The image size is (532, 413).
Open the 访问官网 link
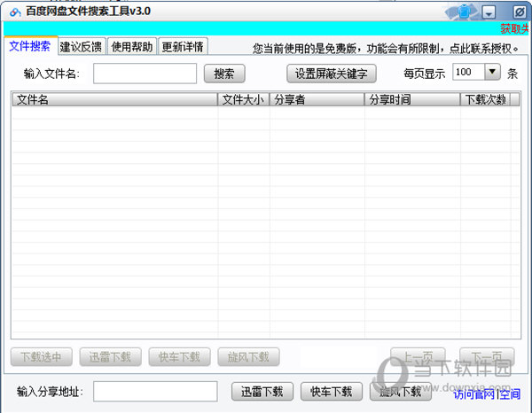point(474,394)
